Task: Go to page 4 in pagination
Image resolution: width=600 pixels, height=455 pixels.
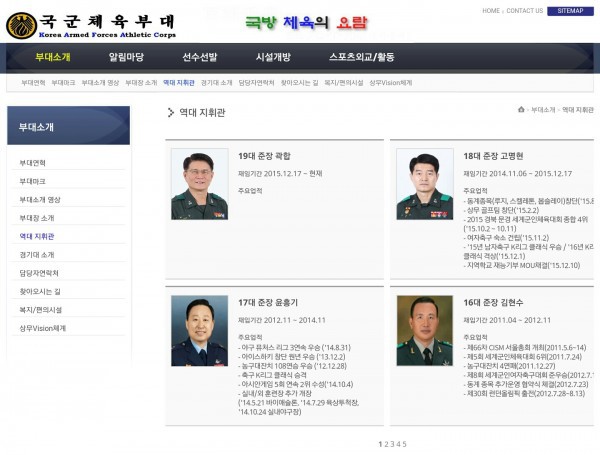Action: click(x=398, y=444)
